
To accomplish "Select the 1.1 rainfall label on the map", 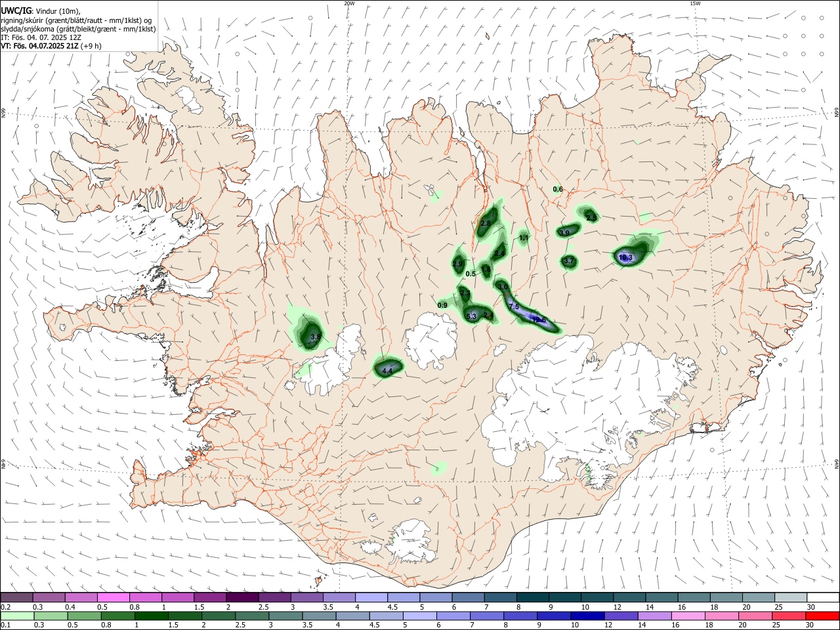I will [524, 238].
